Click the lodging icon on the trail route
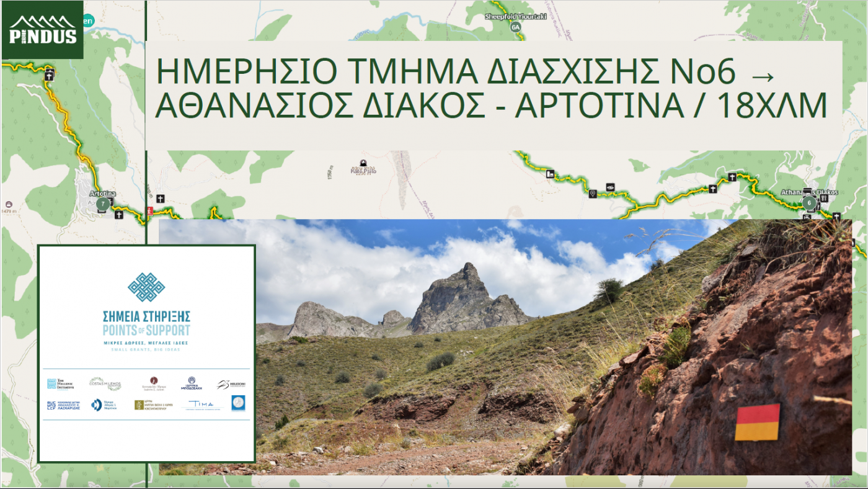Screen dimensions: 868x489 point(549,174)
